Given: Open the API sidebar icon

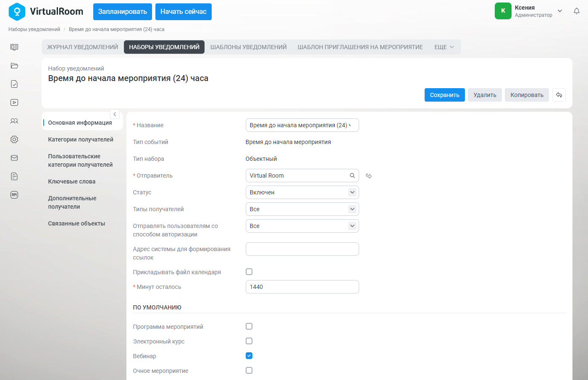Looking at the screenshot, I should click(14, 195).
